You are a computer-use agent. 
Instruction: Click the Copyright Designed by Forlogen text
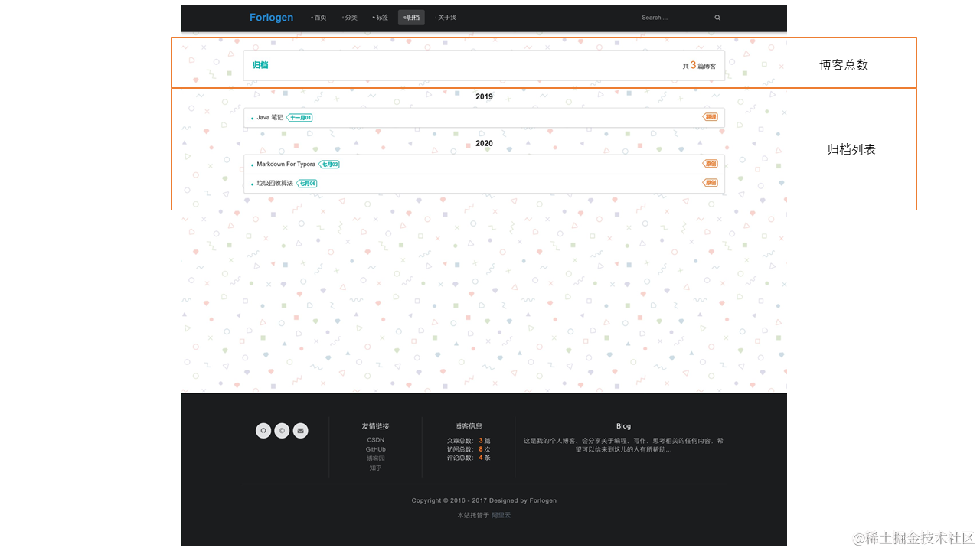pyautogui.click(x=484, y=500)
